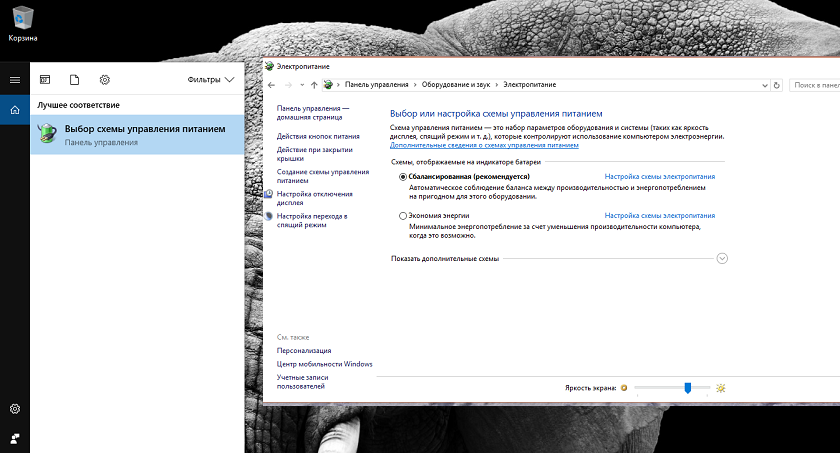Click Оборудование и звук in breadcrumb
This screenshot has height=453, width=840.
point(455,86)
